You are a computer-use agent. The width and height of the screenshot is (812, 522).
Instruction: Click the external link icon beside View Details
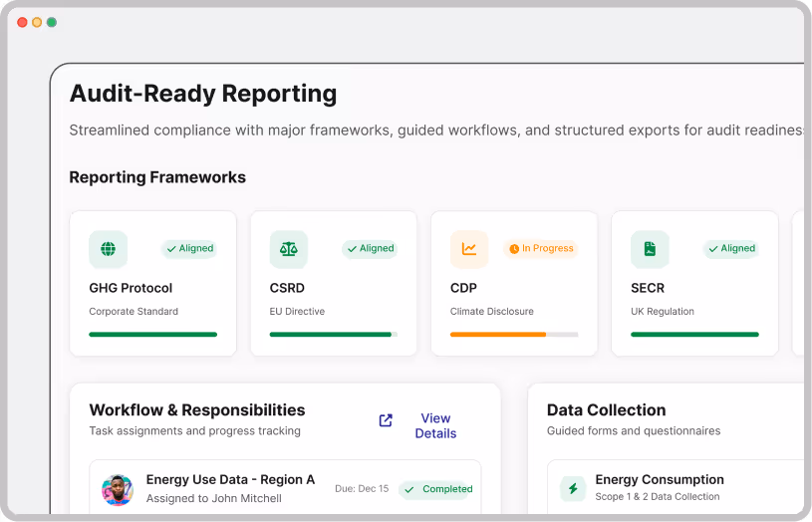pyautogui.click(x=386, y=420)
